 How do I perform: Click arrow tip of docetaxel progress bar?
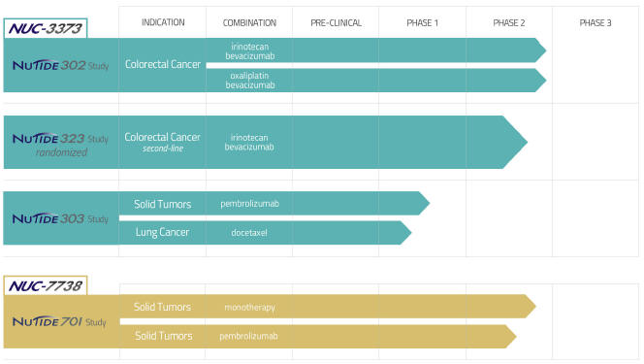click(405, 233)
